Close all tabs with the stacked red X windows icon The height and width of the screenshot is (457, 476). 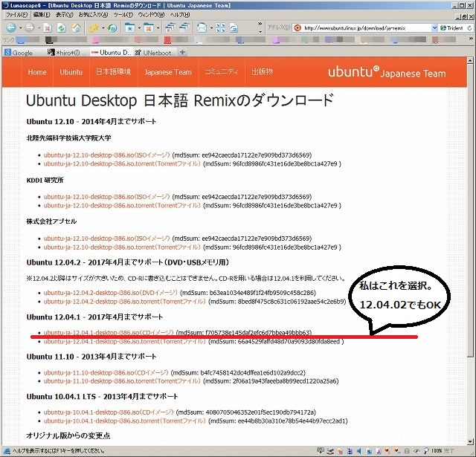click(x=170, y=28)
